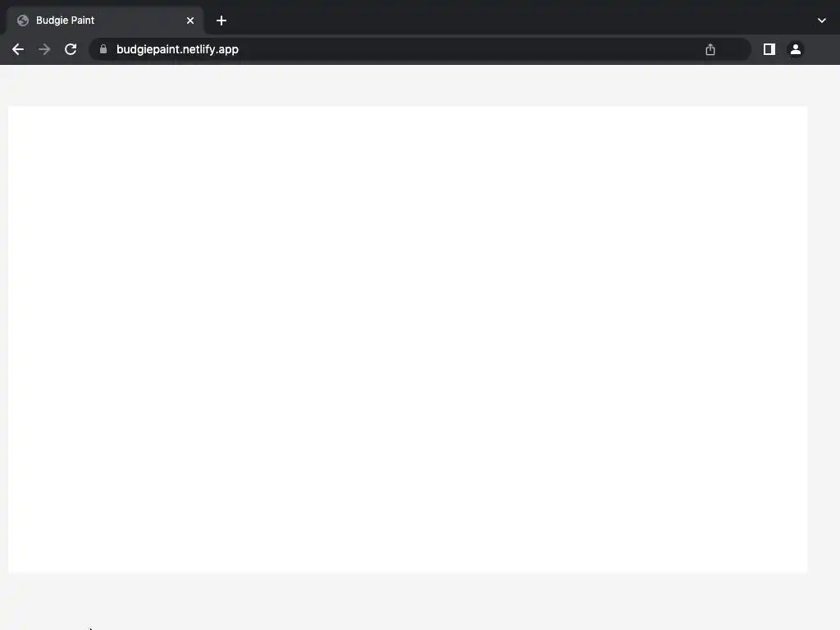Image resolution: width=840 pixels, height=630 pixels.
Task: Reload the Budgie Paint page
Action: click(x=71, y=49)
